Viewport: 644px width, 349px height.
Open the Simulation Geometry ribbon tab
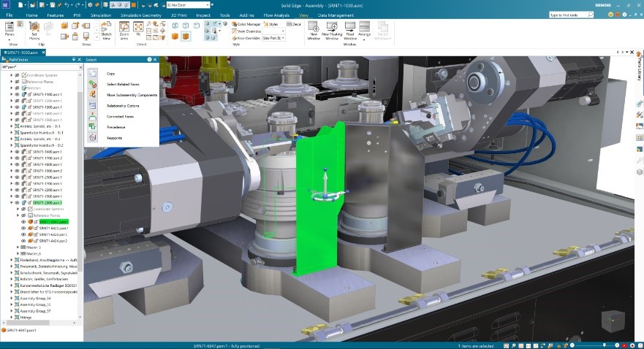(x=141, y=15)
